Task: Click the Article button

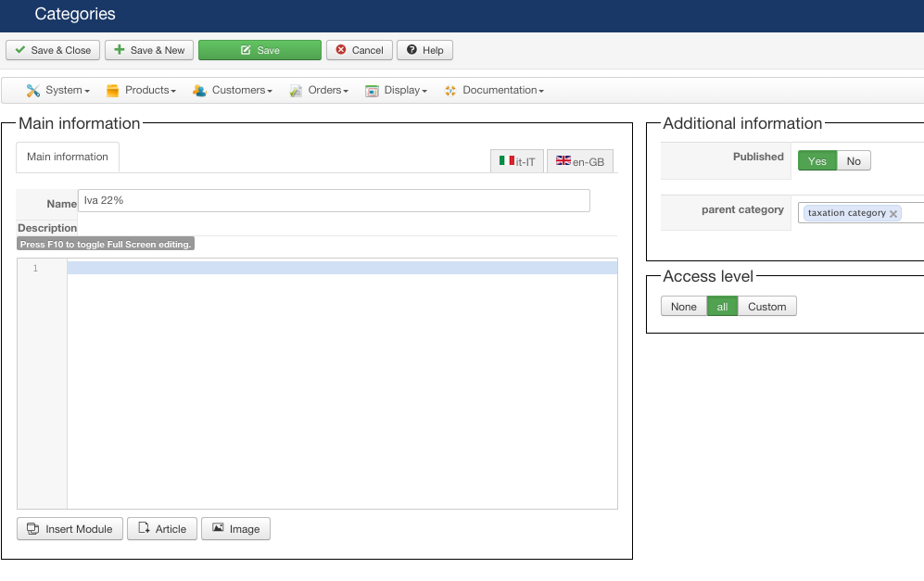Action: click(162, 528)
